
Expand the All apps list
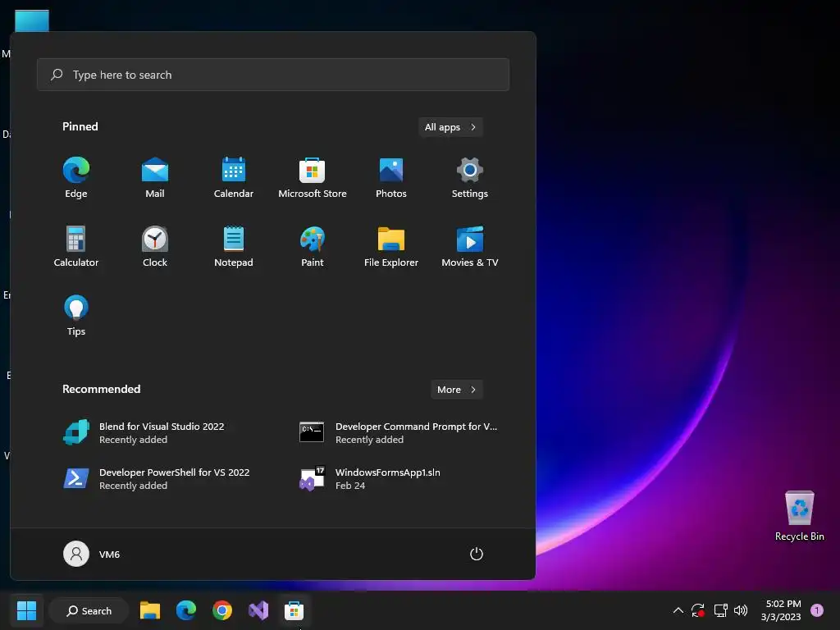tap(450, 127)
